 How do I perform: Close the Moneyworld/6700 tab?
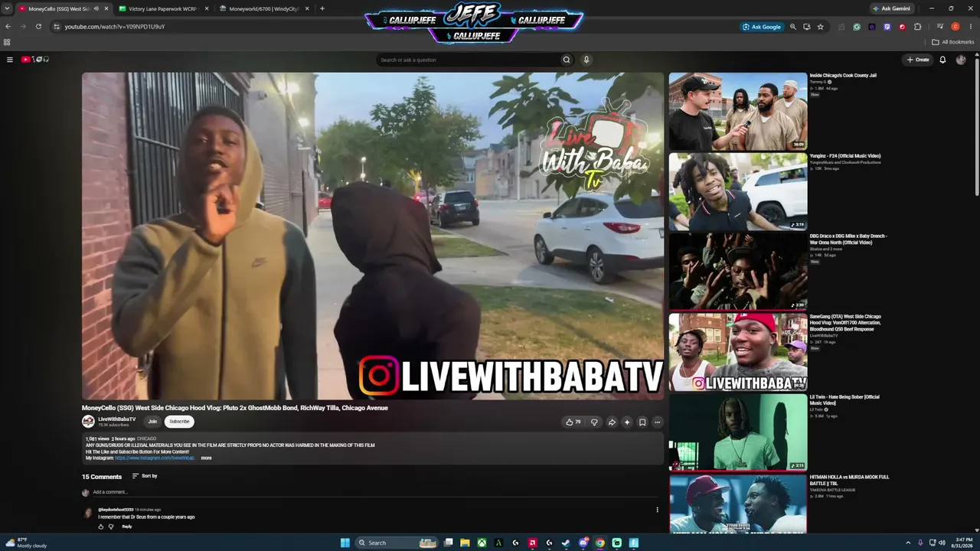point(307,8)
